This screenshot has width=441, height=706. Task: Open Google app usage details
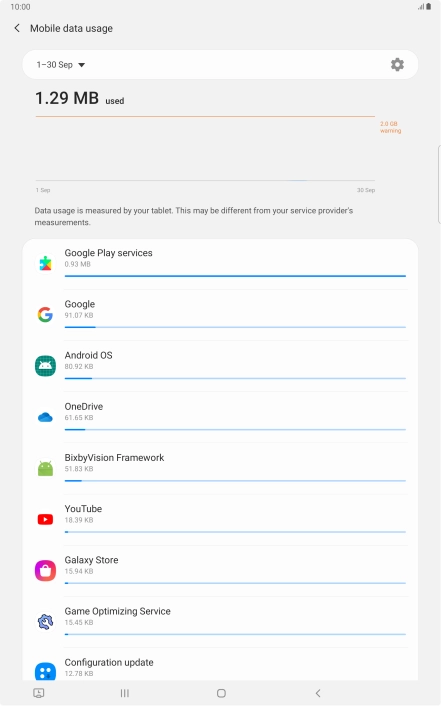click(220, 315)
